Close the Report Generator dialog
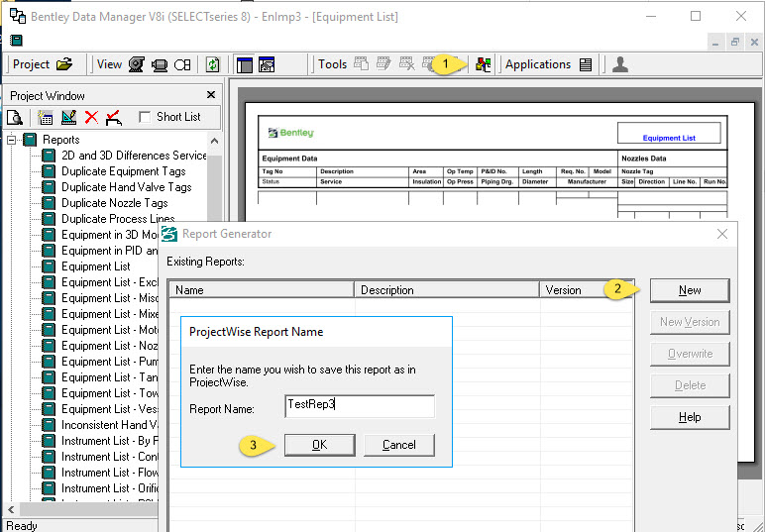 click(x=722, y=234)
